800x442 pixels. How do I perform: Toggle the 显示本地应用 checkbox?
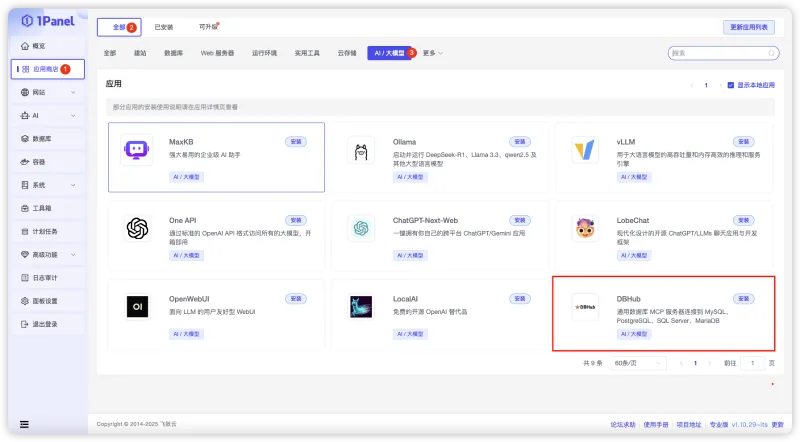coord(731,85)
